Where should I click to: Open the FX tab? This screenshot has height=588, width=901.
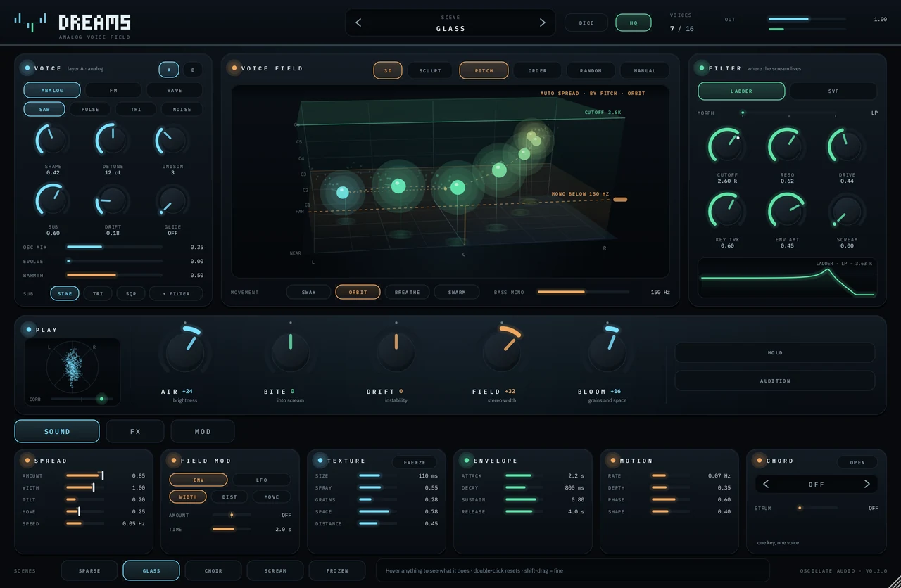coord(135,431)
